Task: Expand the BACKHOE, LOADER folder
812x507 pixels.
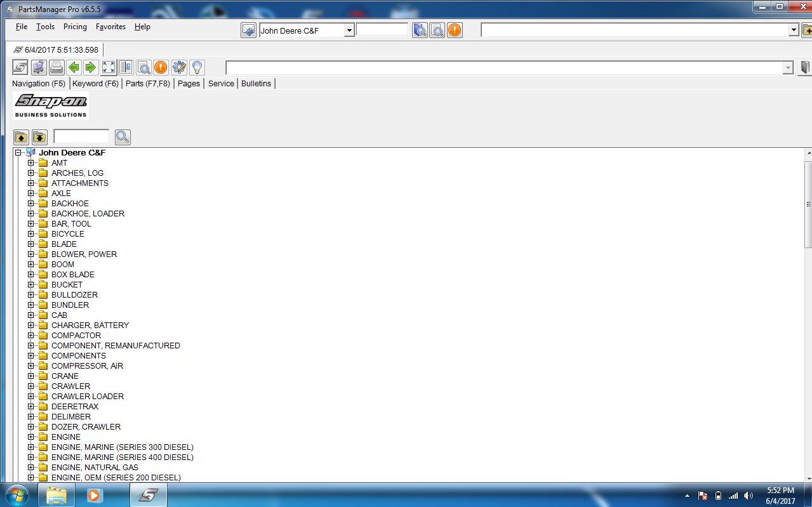Action: coord(30,214)
